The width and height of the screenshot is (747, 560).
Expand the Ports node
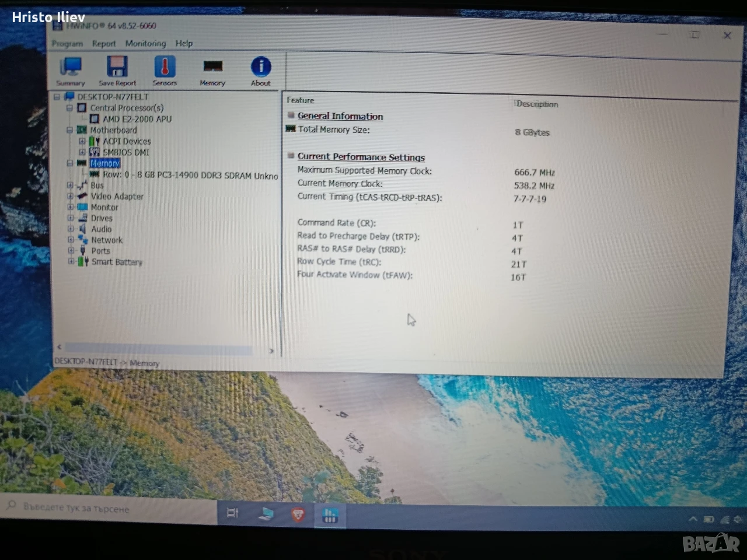[x=71, y=251]
